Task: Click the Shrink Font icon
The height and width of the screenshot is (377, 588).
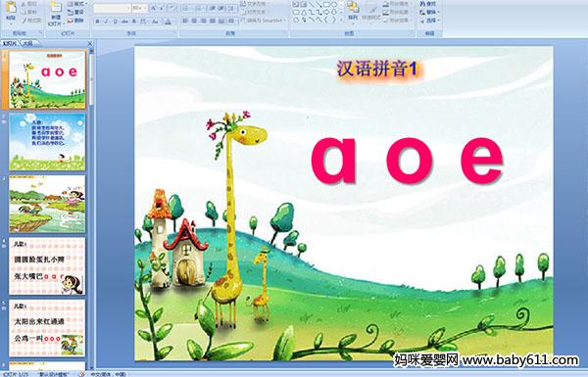Action: click(x=163, y=8)
